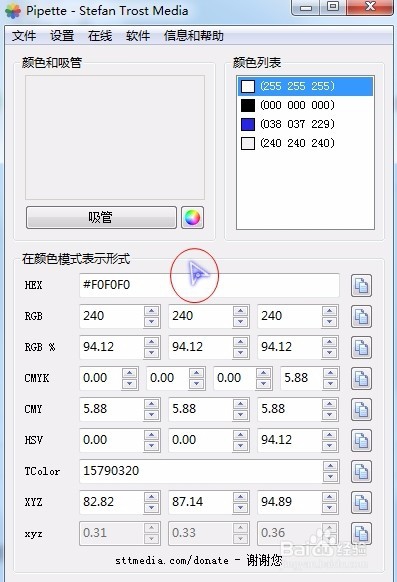The width and height of the screenshot is (397, 582).
Task: Increase the first CMY value
Action: click(151, 404)
